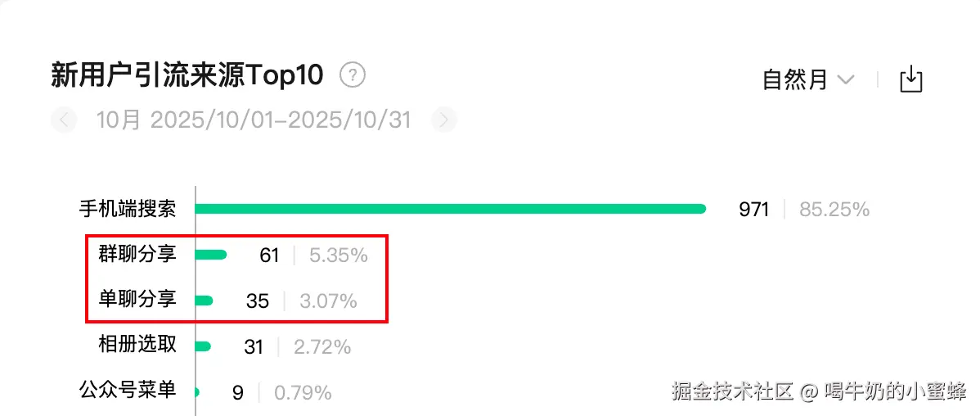Go to previous month arrow

[x=63, y=119]
